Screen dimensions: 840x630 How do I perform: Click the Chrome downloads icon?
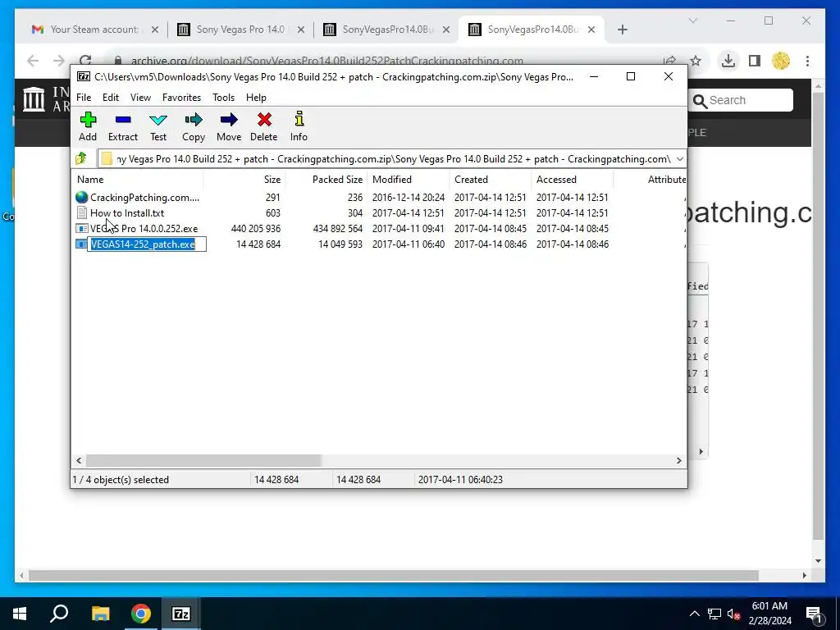point(728,61)
